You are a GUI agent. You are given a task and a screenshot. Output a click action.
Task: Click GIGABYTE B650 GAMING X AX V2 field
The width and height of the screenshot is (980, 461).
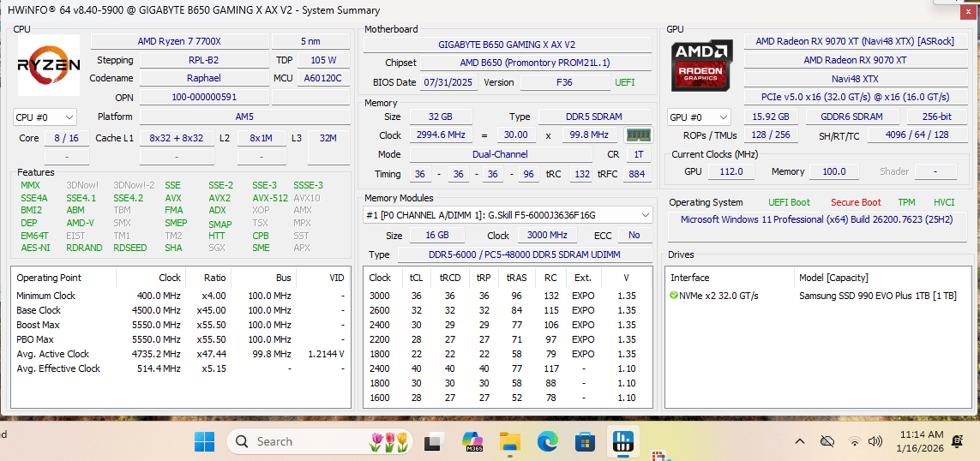(507, 45)
